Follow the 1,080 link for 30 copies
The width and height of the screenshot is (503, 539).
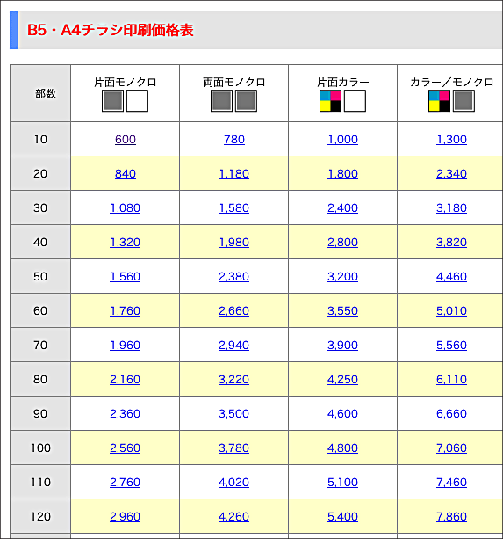point(125,208)
